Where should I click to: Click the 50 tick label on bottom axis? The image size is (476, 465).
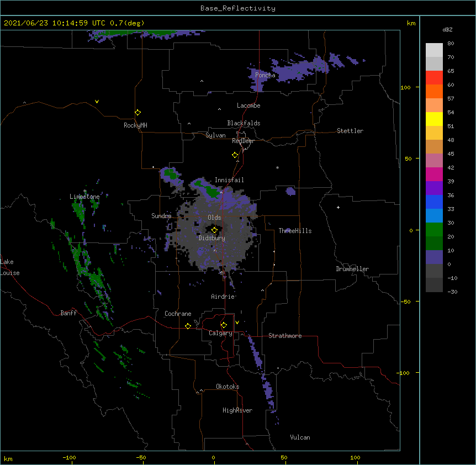coord(284,458)
